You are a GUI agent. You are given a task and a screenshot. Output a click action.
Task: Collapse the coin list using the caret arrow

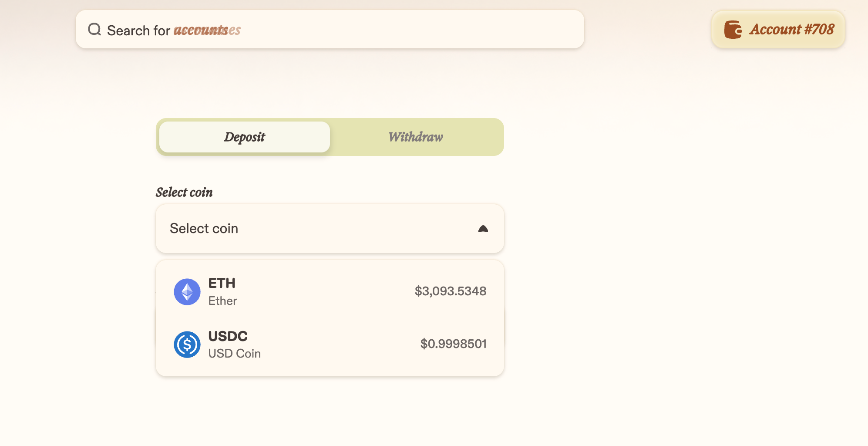pyautogui.click(x=483, y=229)
